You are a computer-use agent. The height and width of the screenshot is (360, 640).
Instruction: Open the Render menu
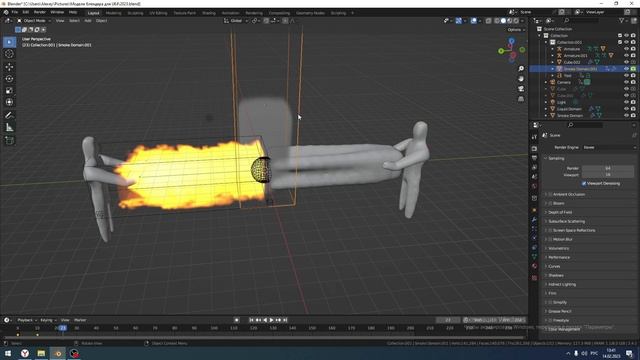(x=40, y=13)
